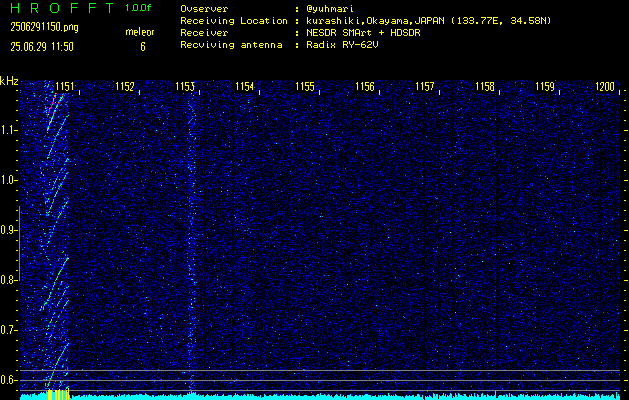Click the 0.8 kHz axis label
This screenshot has height=400, width=629.
(x=9, y=280)
